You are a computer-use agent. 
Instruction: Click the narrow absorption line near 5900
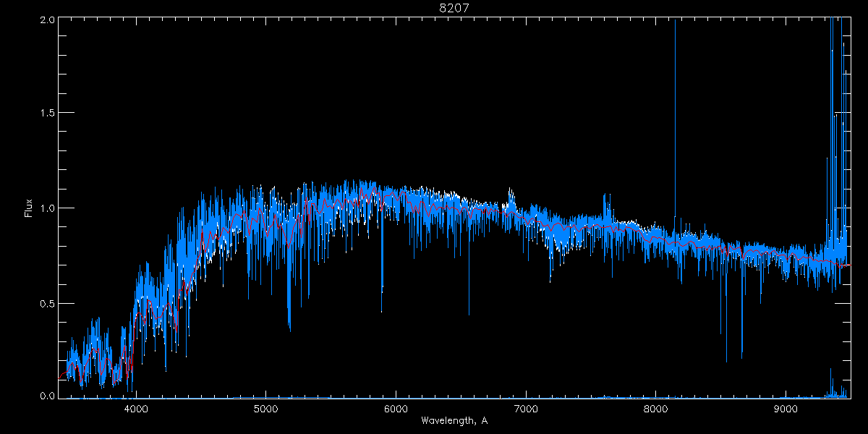pos(382,275)
